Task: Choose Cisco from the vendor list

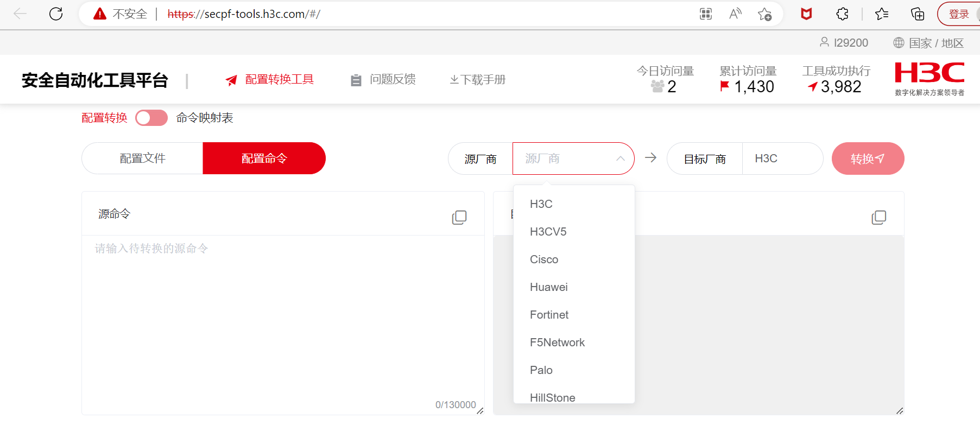Action: point(574,259)
